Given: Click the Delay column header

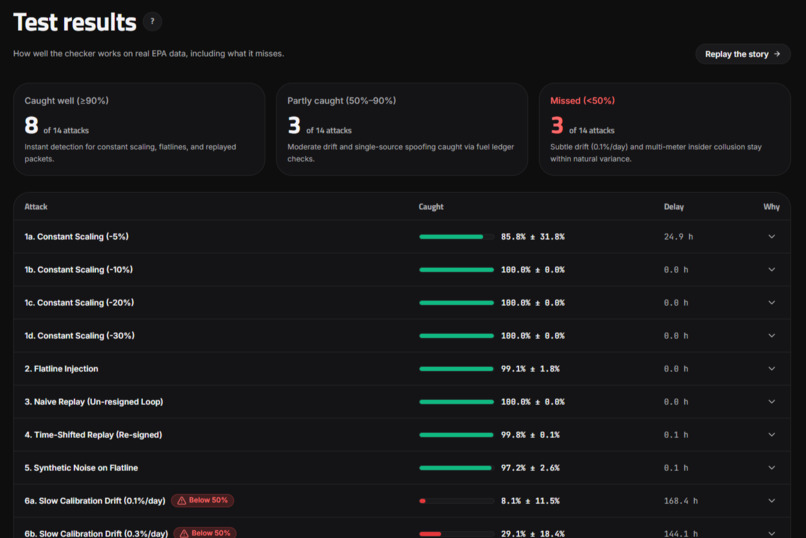Looking at the screenshot, I should click(674, 207).
